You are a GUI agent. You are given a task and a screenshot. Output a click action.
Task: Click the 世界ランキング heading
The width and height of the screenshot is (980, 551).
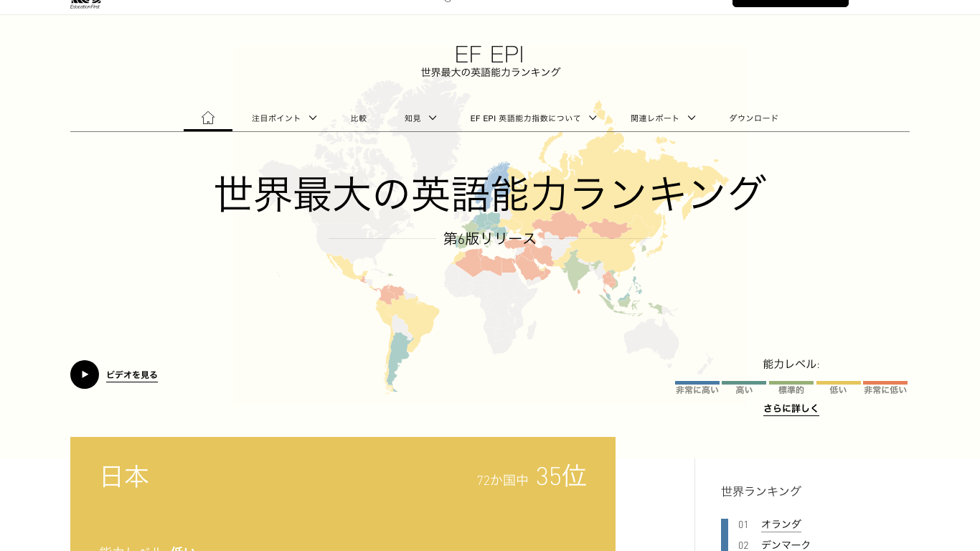pos(761,491)
